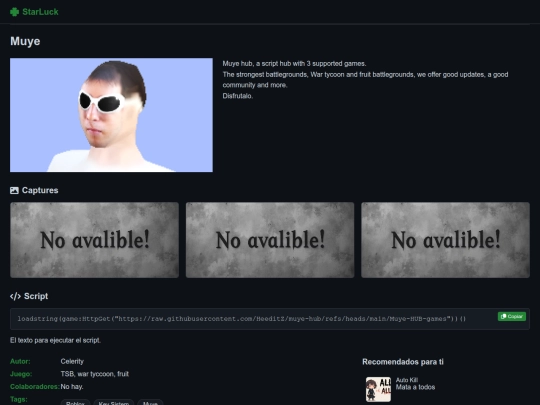The width and height of the screenshot is (540, 405).
Task: Click 'El texto para ejecutar el script.' caption
Action: click(x=55, y=340)
